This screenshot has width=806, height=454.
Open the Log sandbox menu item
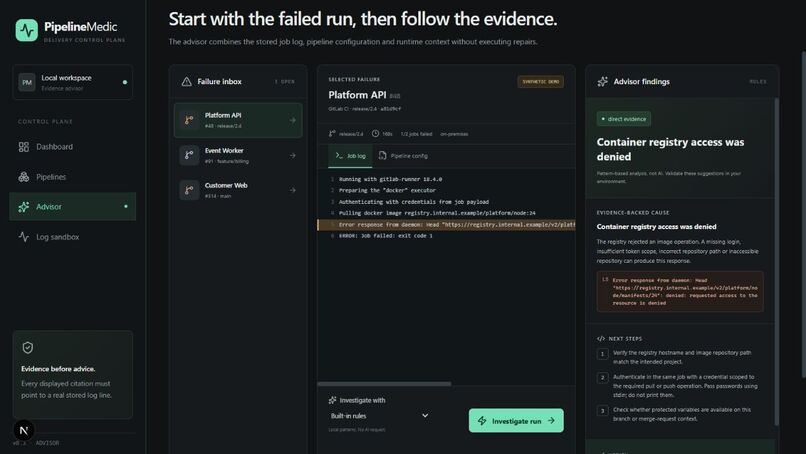pos(72,237)
